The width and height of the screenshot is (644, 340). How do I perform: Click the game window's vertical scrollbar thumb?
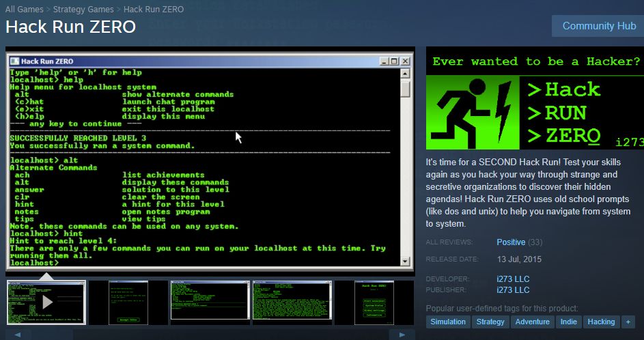pyautogui.click(x=405, y=88)
